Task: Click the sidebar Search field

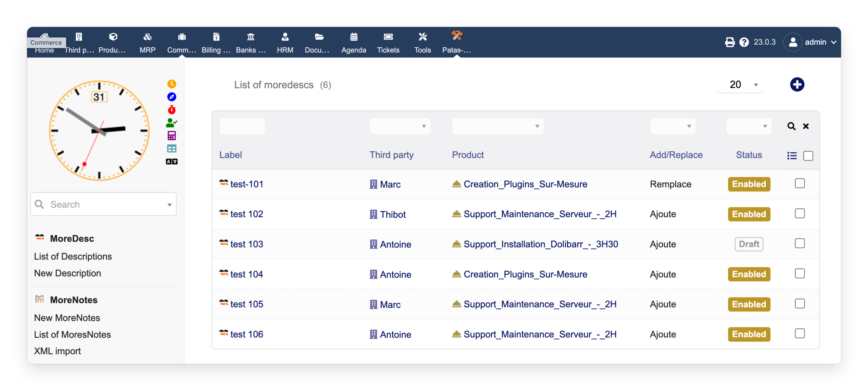Action: (x=104, y=204)
